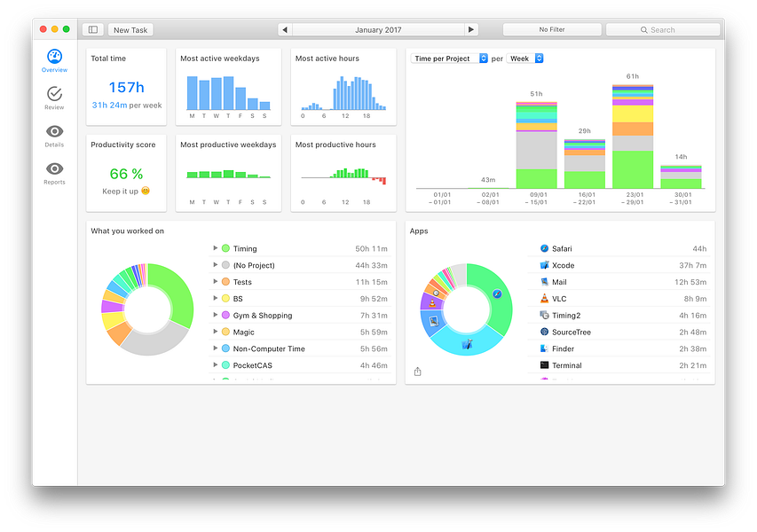
Task: Open the Review checkmark section
Action: [54, 98]
